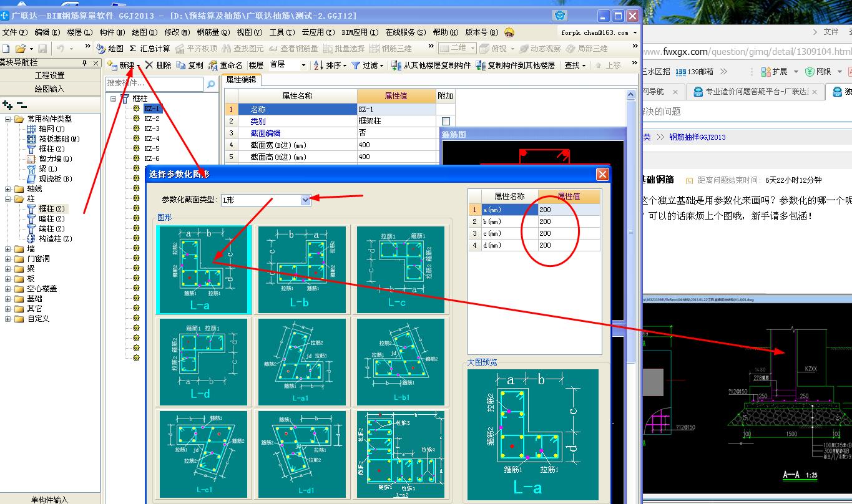Select 剪力墙(Q) in component tree
852x504 pixels.
click(x=50, y=159)
